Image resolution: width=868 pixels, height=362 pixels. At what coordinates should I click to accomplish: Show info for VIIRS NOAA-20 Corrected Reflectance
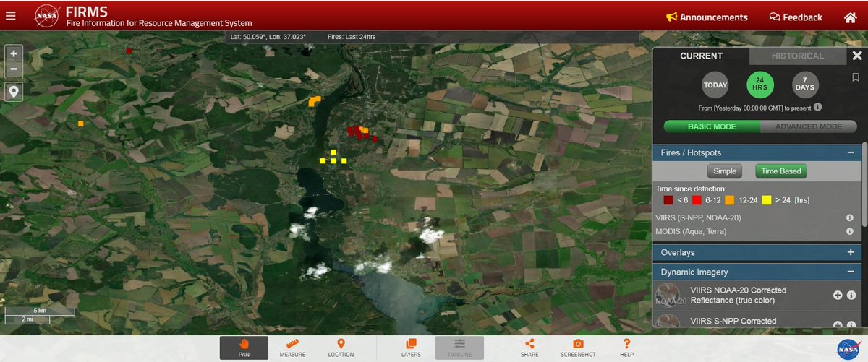851,295
